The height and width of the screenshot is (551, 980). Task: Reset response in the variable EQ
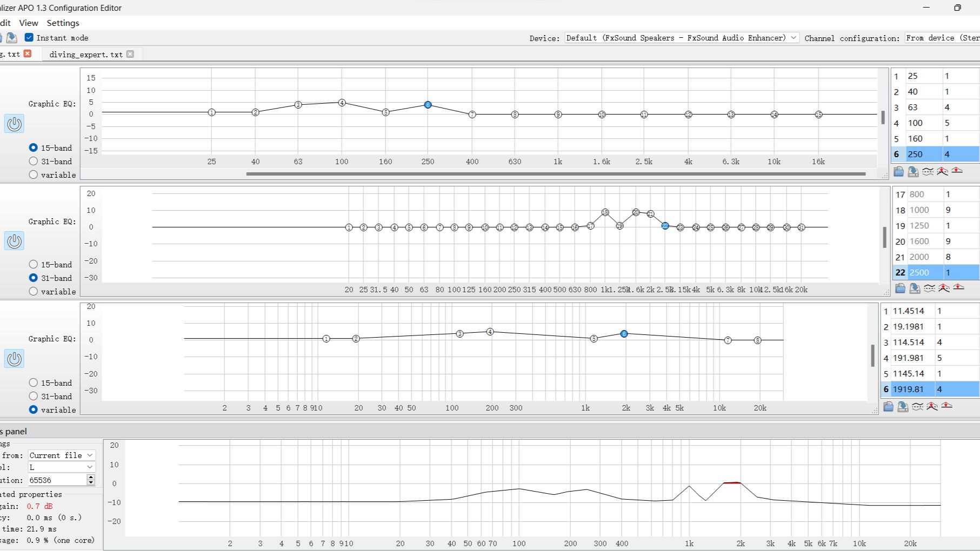pos(946,406)
